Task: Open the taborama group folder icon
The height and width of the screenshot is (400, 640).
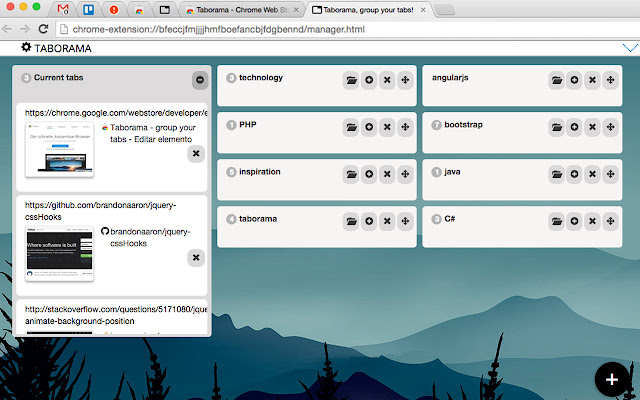Action: 351,221
